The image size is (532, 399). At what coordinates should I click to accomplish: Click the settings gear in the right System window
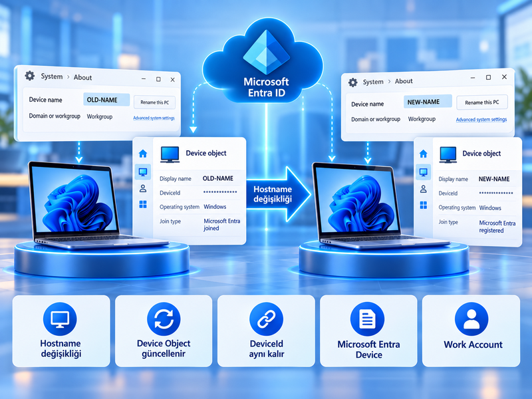click(x=353, y=82)
